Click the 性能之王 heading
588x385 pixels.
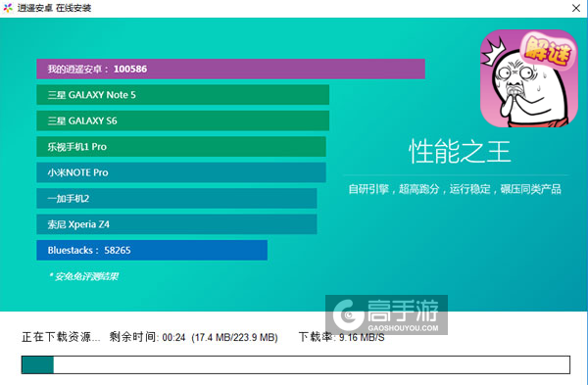click(460, 152)
